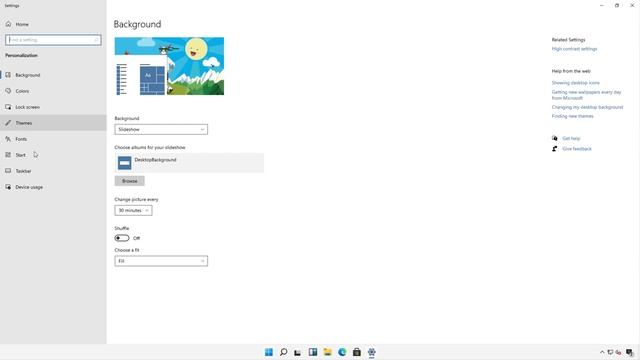Click the Give feedback person icon
This screenshot has width=640, height=360.
click(555, 149)
